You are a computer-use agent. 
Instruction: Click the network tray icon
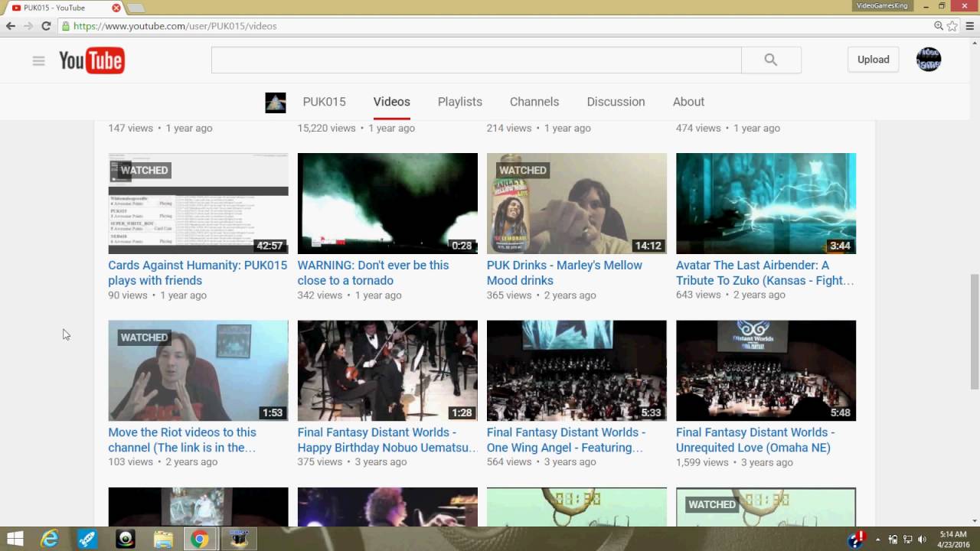[x=907, y=540]
